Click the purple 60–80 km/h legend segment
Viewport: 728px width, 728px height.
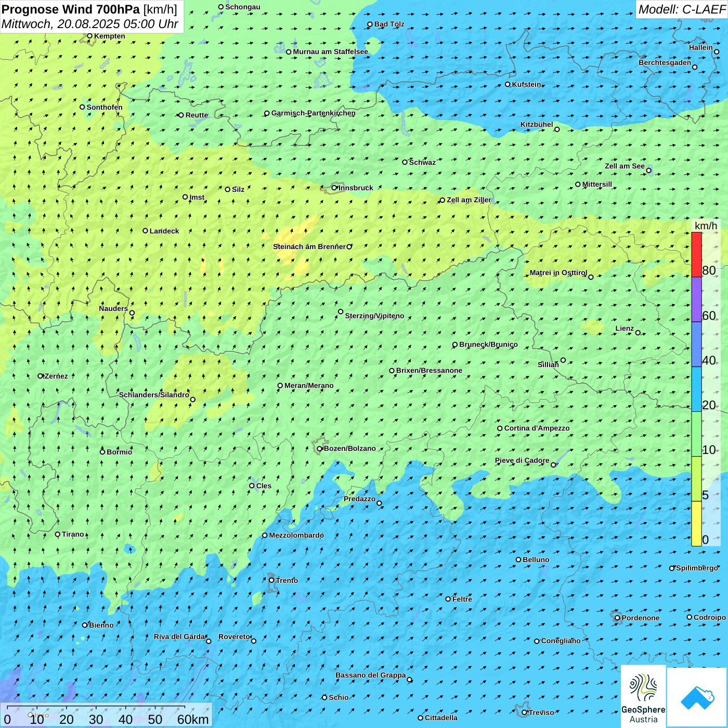coord(696,300)
